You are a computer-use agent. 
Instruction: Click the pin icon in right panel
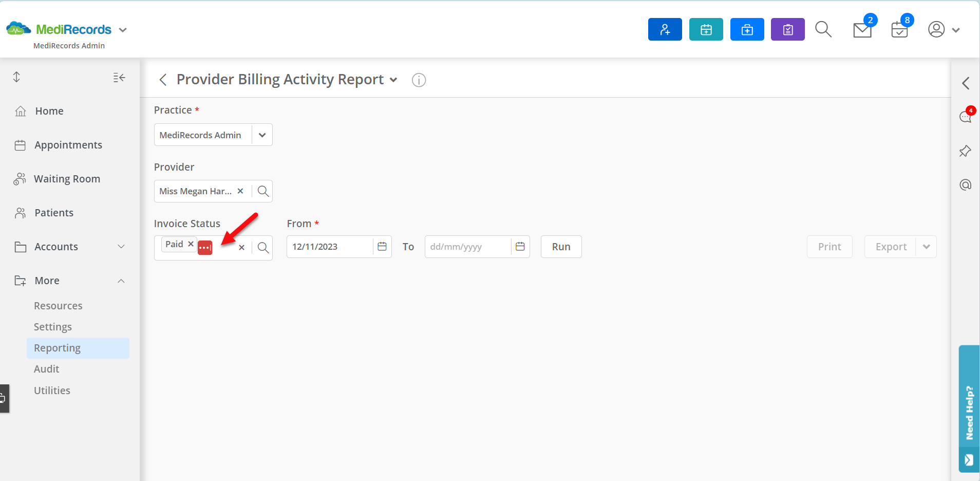(x=965, y=151)
